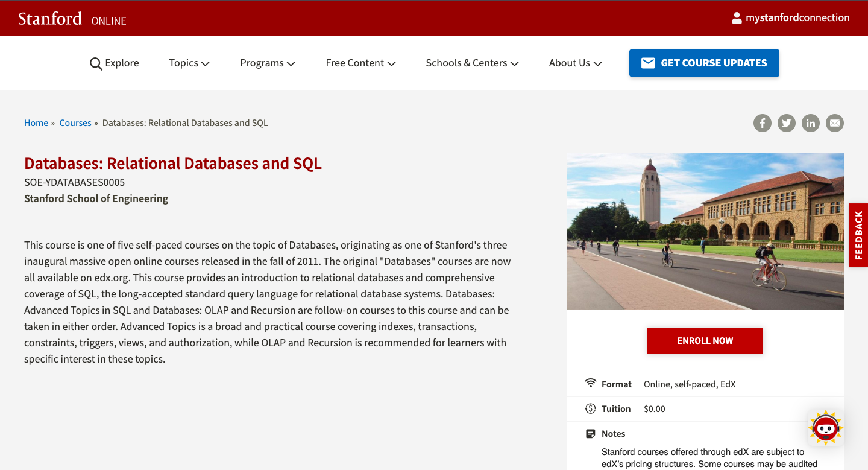The width and height of the screenshot is (868, 470).
Task: Click the course title heading
Action: 173,164
